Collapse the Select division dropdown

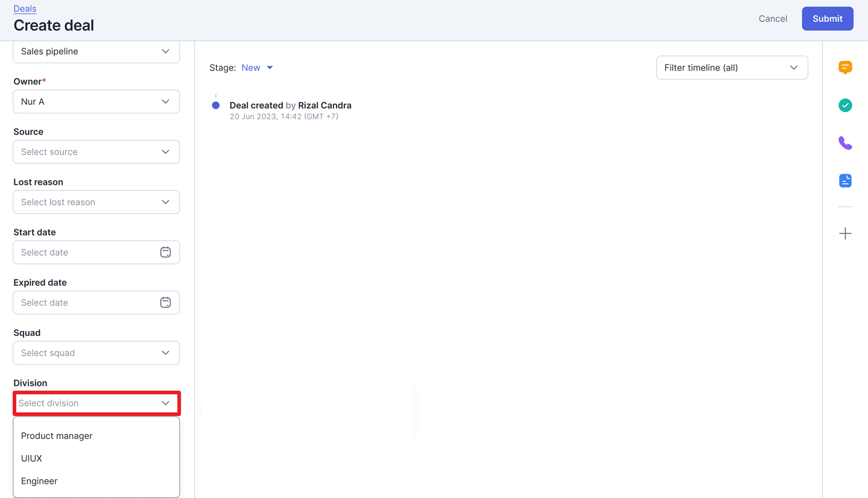(97, 403)
